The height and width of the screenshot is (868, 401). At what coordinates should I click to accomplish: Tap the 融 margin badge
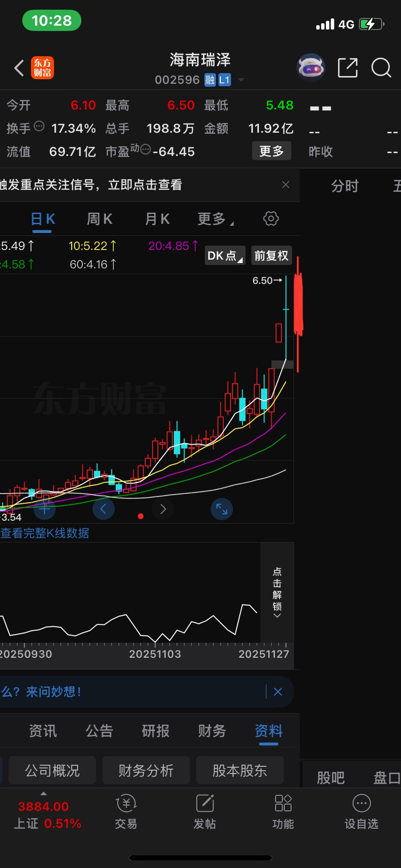(x=210, y=80)
